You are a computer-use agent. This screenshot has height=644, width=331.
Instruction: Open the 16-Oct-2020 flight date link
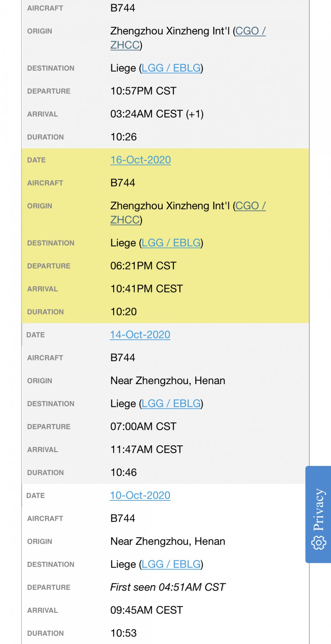(x=141, y=160)
